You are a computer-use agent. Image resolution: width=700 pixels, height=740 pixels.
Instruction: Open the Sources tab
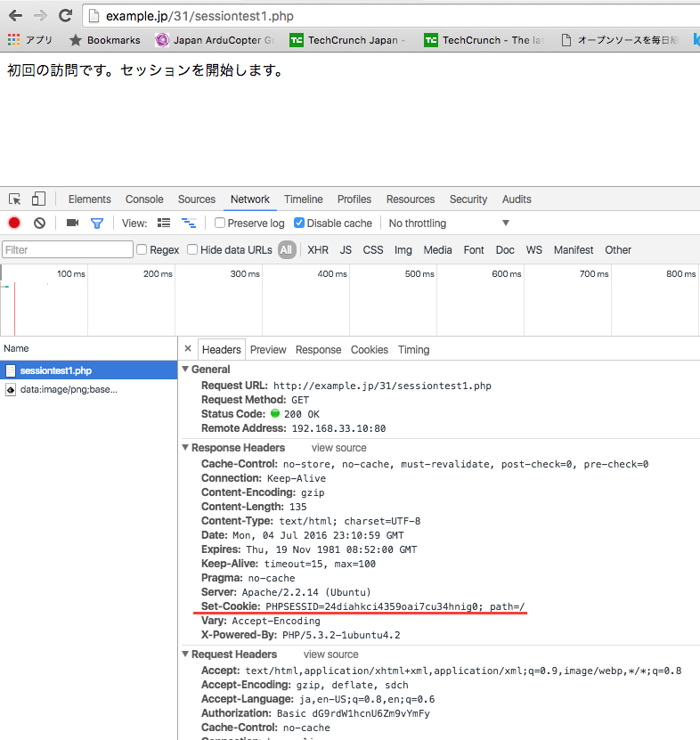(197, 199)
